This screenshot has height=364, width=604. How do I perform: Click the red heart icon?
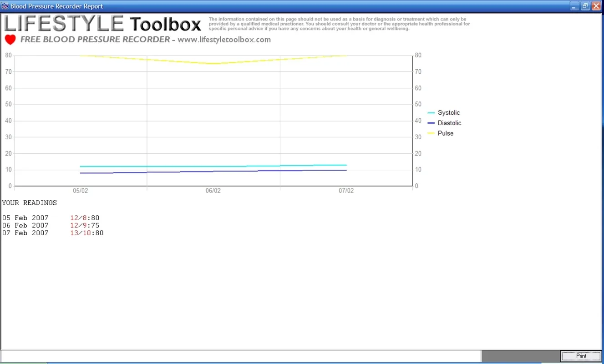pos(10,40)
